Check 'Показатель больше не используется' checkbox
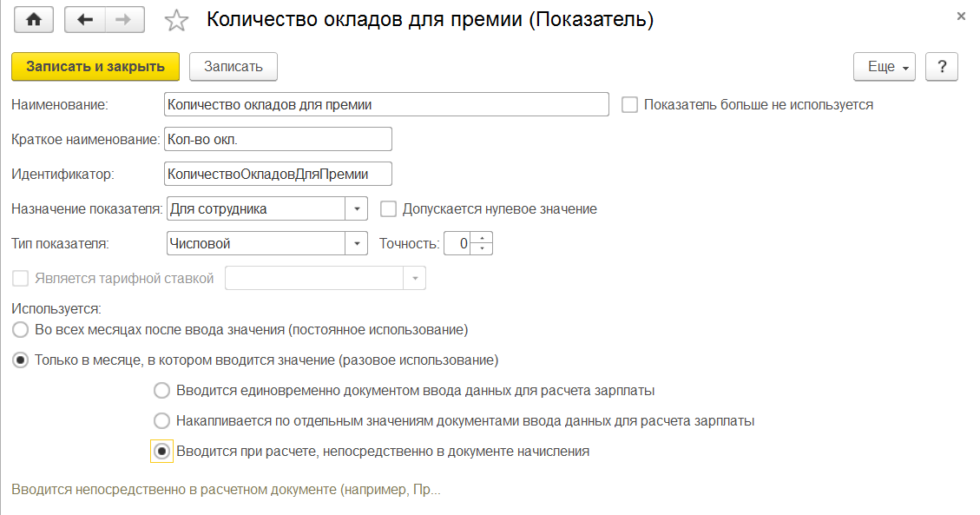The image size is (980, 515). pos(630,105)
